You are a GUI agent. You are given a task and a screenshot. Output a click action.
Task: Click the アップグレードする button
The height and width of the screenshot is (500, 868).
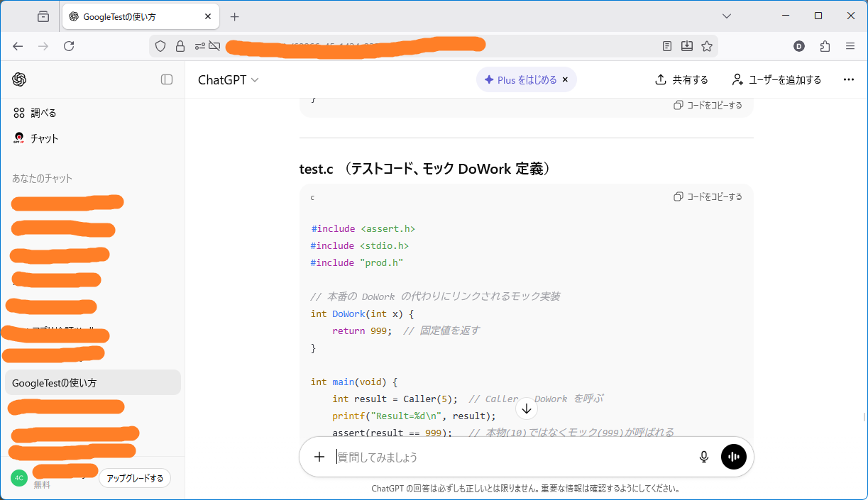tap(135, 478)
